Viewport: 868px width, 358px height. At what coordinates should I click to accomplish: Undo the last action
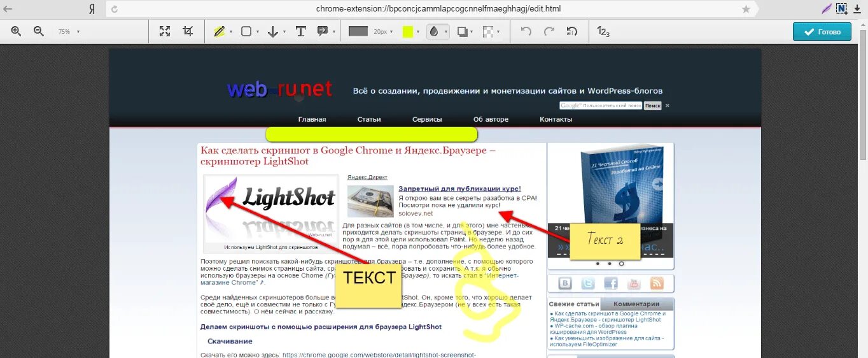(x=526, y=31)
